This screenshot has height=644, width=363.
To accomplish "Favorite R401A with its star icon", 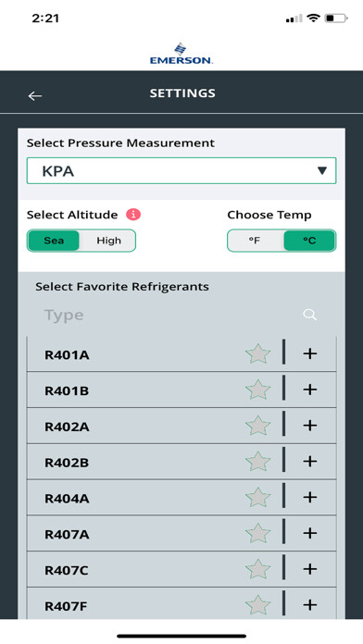I will (x=257, y=354).
